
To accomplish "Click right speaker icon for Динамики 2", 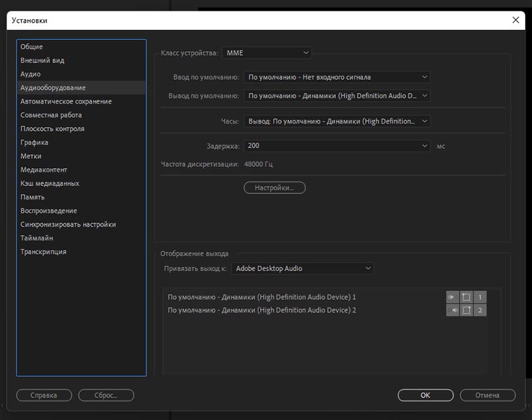I will pos(452,310).
